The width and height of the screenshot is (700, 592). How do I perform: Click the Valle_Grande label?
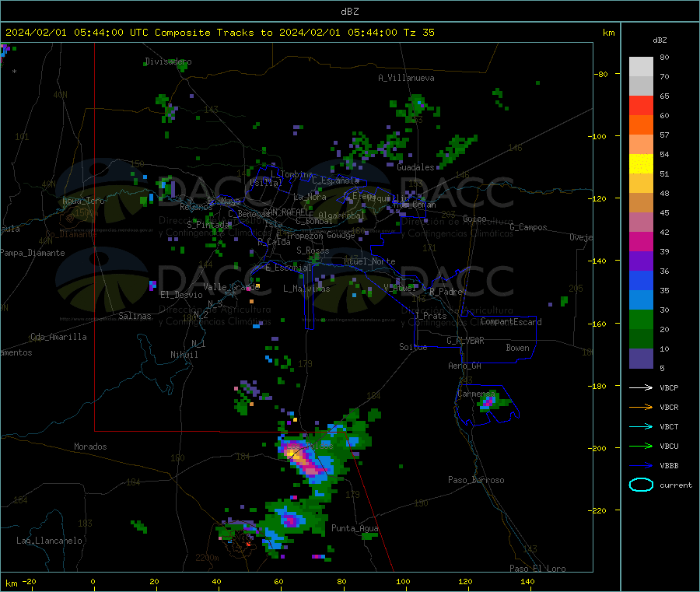coord(231,287)
